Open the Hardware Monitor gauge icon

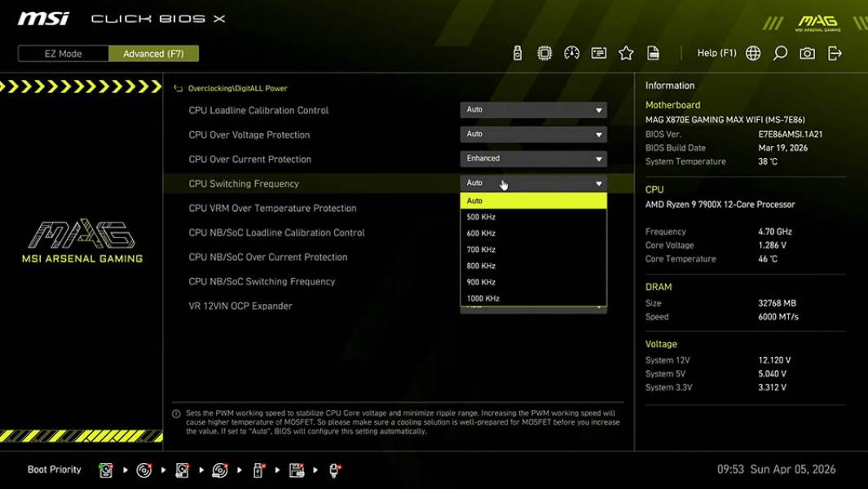coord(571,52)
